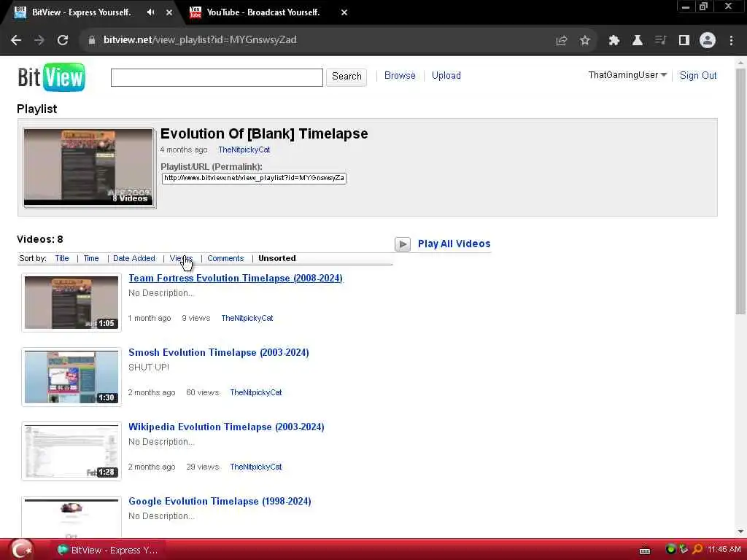Reload the BitView page
This screenshot has height=560, width=747.
63,41
